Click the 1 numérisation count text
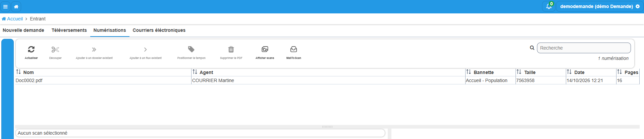 tap(613, 58)
